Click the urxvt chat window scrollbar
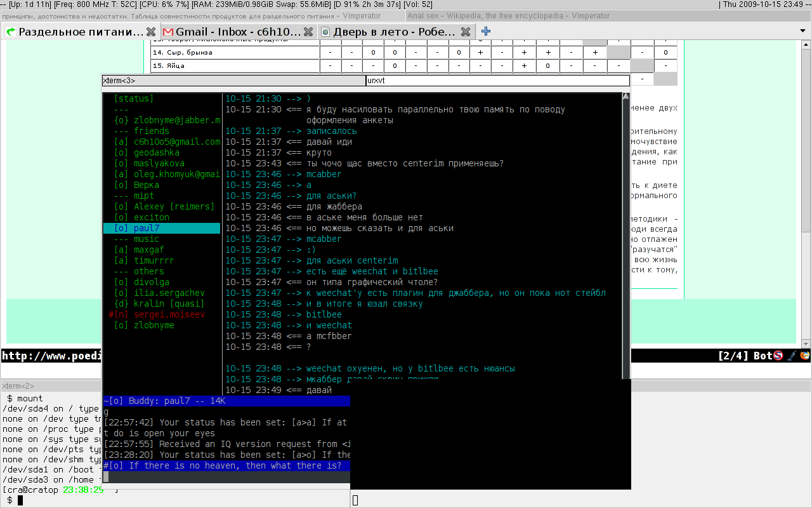 click(626, 235)
